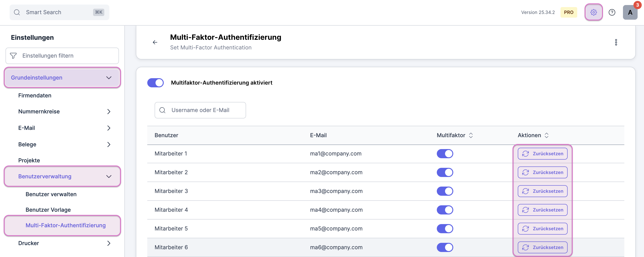This screenshot has width=644, height=257.
Task: Reset multifactor for Mitarbeiter 2
Action: [x=542, y=172]
